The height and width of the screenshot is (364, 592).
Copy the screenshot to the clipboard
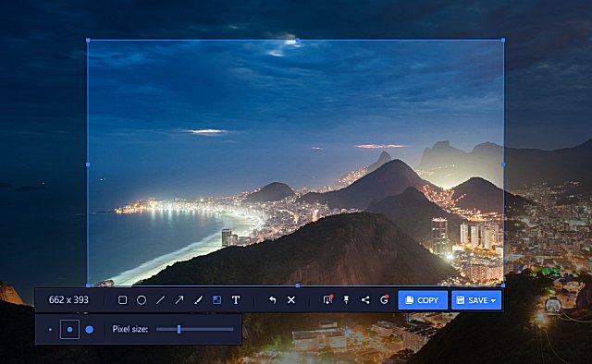point(423,300)
